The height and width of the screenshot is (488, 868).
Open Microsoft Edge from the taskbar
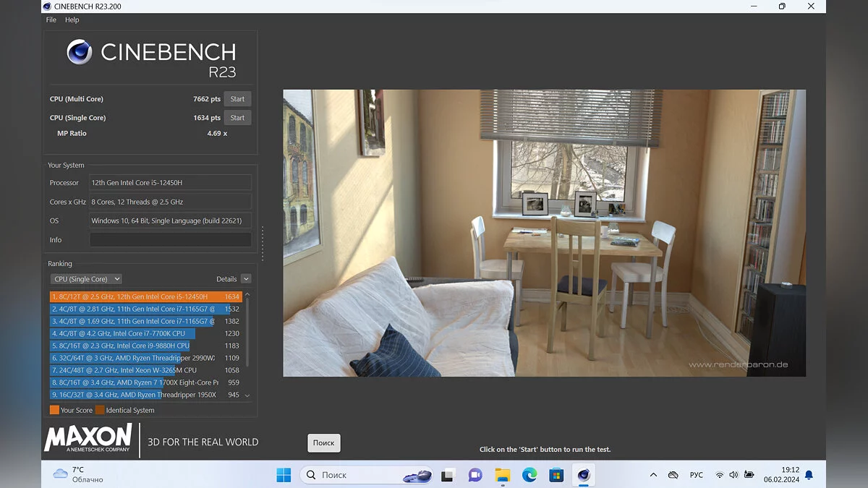[x=529, y=475]
